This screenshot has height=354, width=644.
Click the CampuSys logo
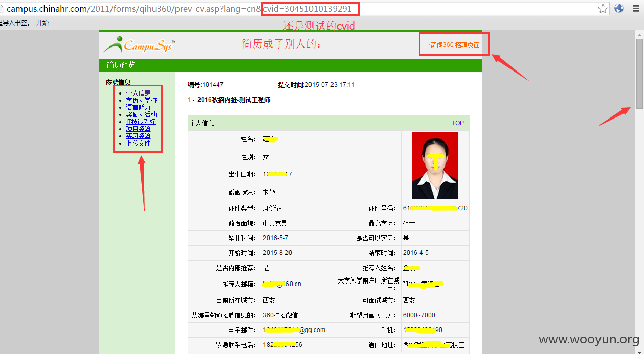pyautogui.click(x=139, y=45)
